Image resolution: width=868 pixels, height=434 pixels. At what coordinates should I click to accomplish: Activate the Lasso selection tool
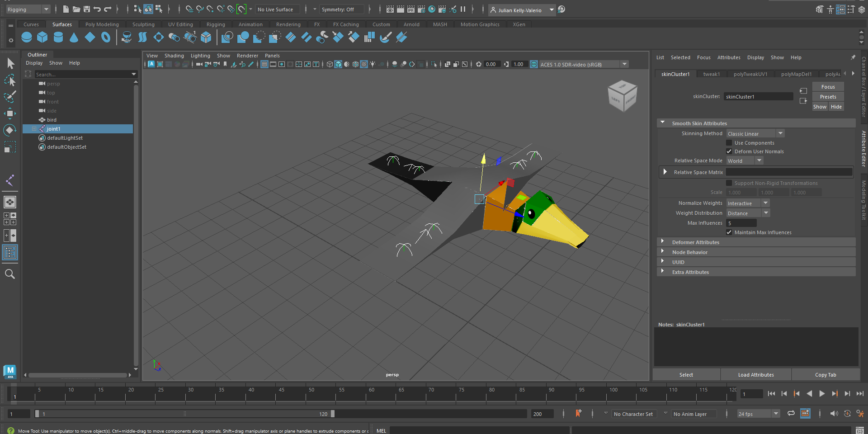(9, 80)
